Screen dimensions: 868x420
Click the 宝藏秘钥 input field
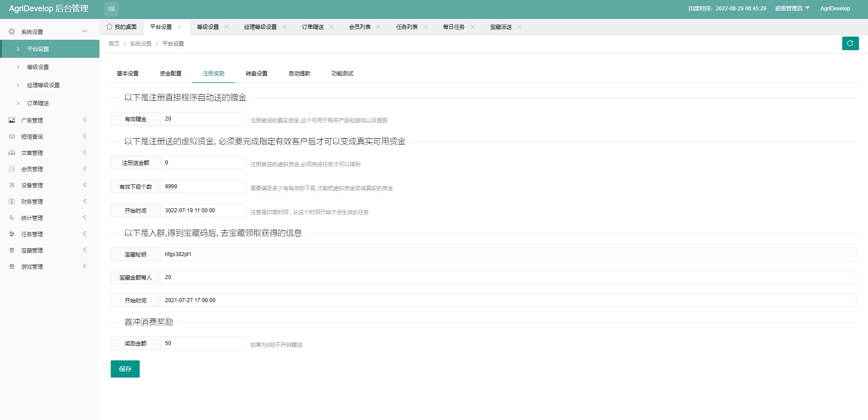pyautogui.click(x=507, y=254)
